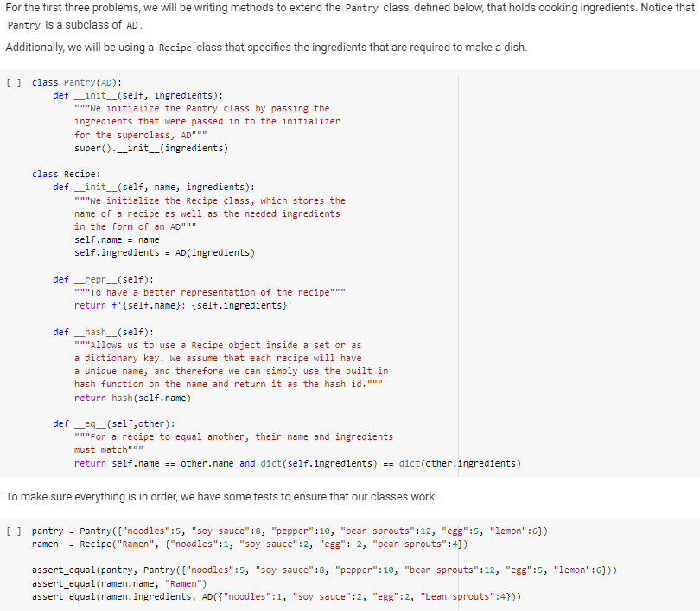The height and width of the screenshot is (611, 700).
Task: Click 'super().__init__(ingredients)' line
Action: pyautogui.click(x=151, y=148)
